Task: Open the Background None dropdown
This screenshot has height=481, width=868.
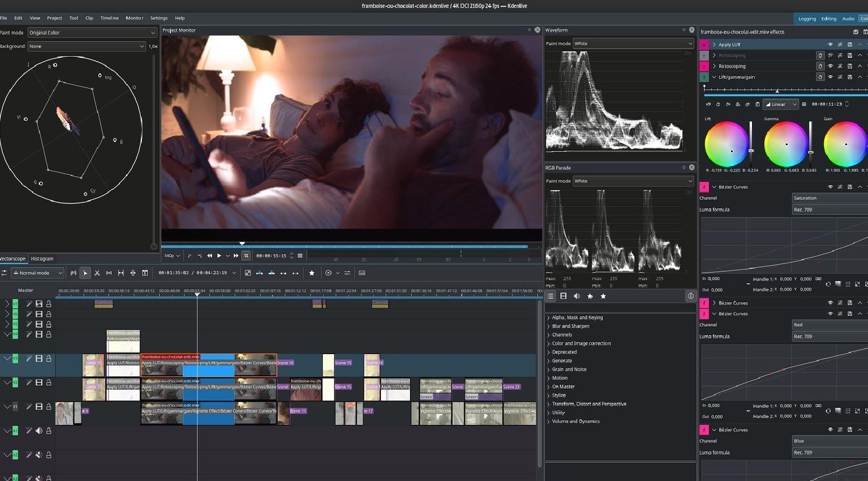Action: pyautogui.click(x=87, y=46)
